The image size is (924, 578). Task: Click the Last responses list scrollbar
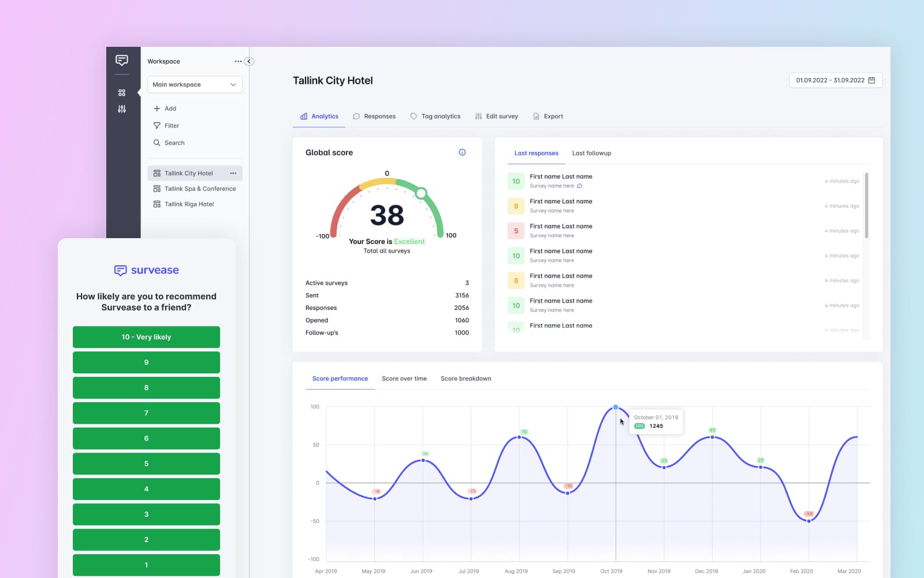[x=866, y=205]
